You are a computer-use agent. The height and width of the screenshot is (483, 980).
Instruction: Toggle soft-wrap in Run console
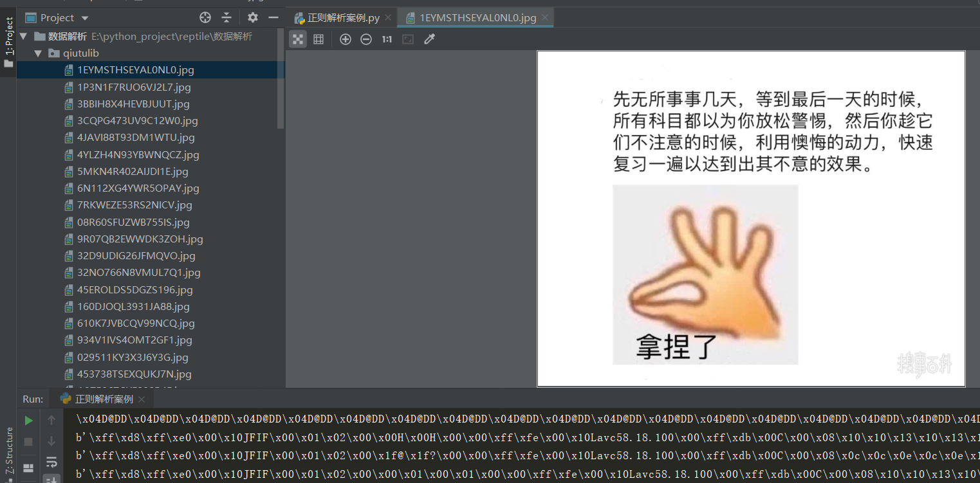tap(51, 462)
